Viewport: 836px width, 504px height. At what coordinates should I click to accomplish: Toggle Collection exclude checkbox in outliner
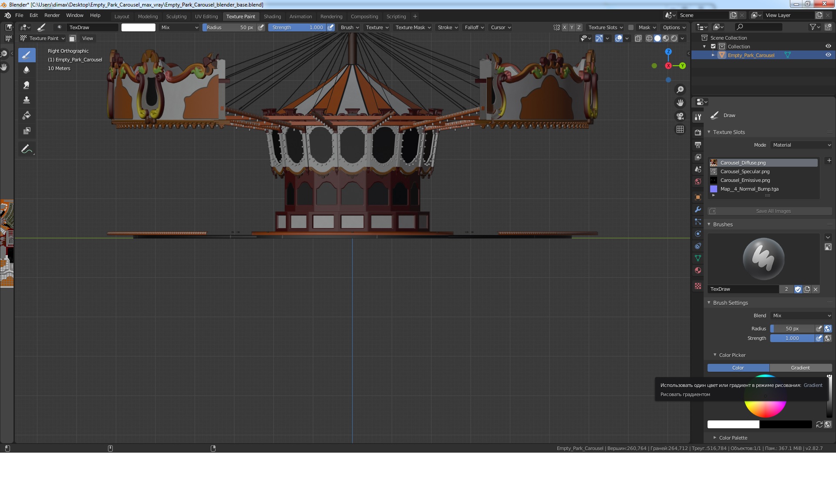point(713,47)
